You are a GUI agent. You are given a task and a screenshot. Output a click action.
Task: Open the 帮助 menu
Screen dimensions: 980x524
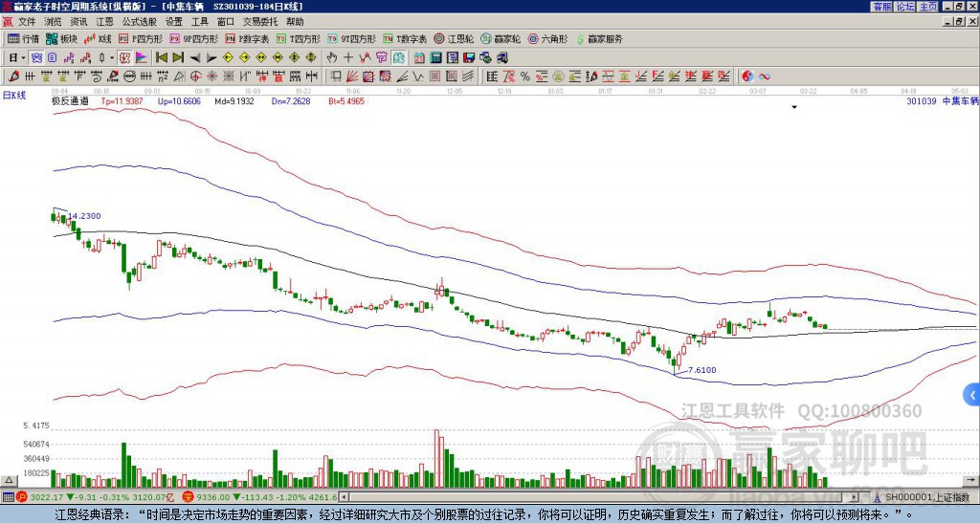295,22
